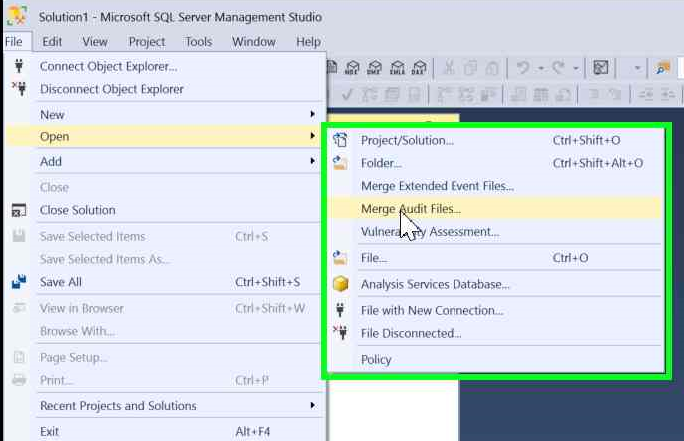Image resolution: width=684 pixels, height=441 pixels.
Task: Click the Close Solution icon in File menu
Action: pyautogui.click(x=19, y=210)
